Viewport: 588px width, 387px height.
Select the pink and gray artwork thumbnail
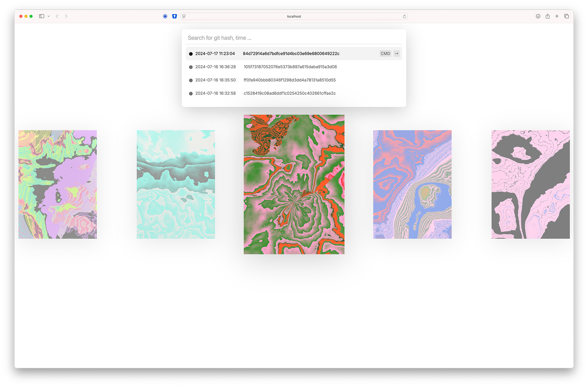(x=530, y=184)
